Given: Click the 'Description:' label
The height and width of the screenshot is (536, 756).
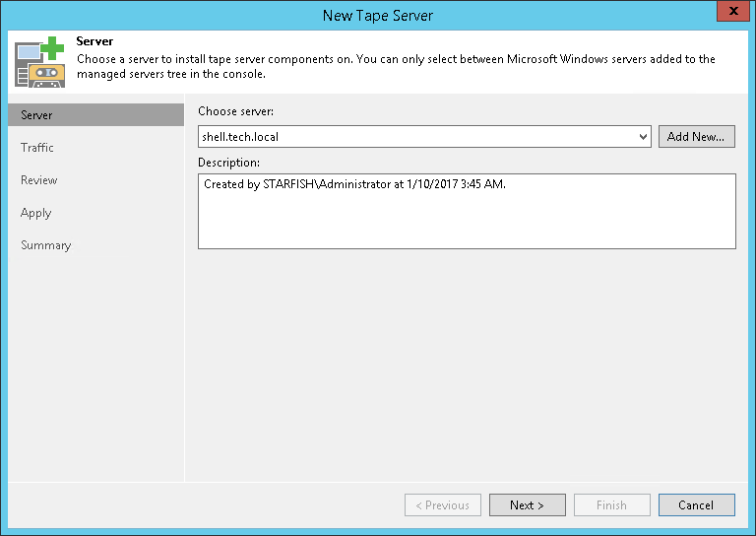Looking at the screenshot, I should point(228,162).
